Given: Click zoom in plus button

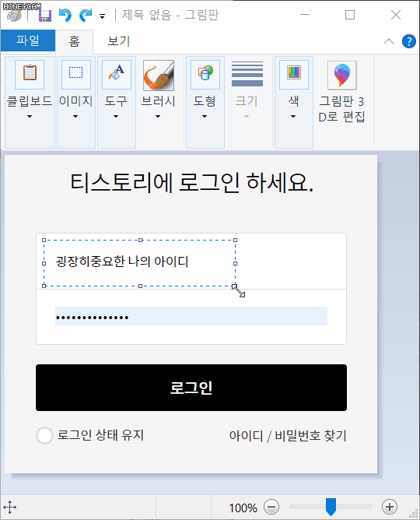Looking at the screenshot, I should (390, 507).
